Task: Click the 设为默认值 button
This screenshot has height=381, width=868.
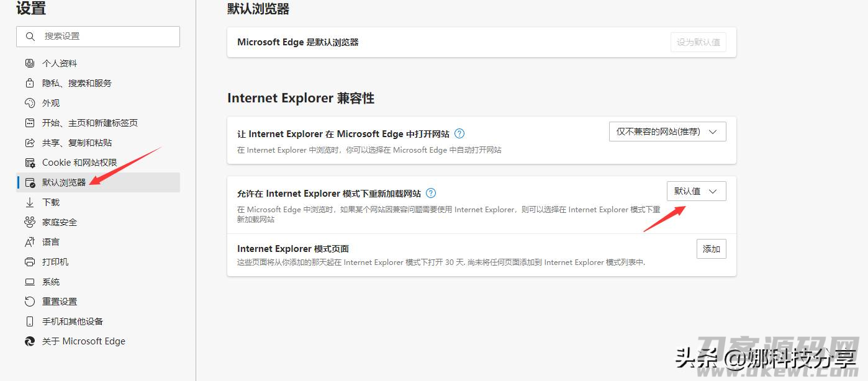Action: pos(698,42)
